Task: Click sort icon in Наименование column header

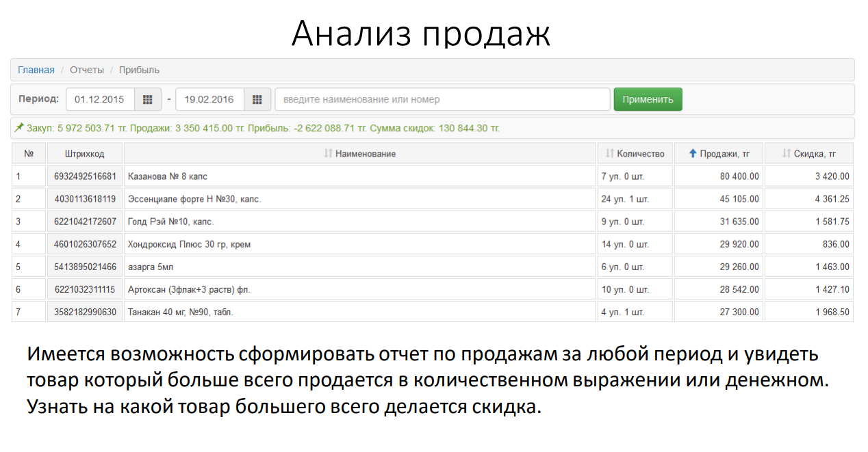Action: (329, 154)
